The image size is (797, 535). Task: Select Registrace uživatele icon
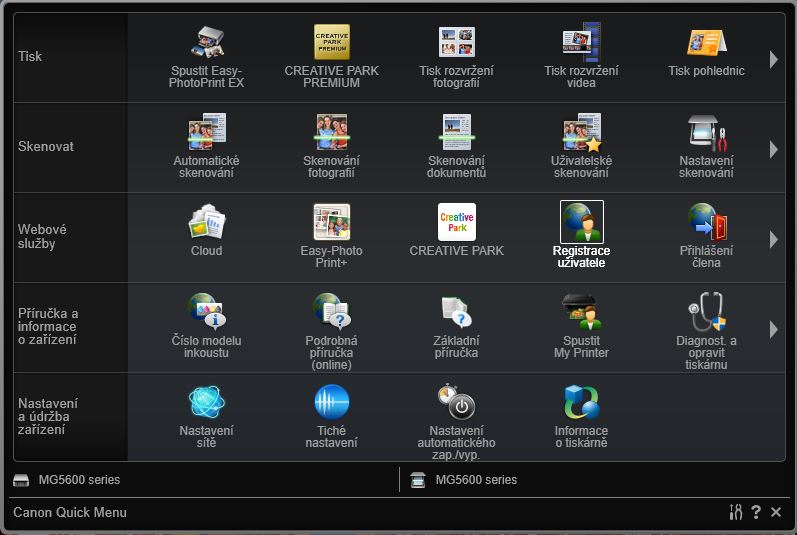[581, 222]
